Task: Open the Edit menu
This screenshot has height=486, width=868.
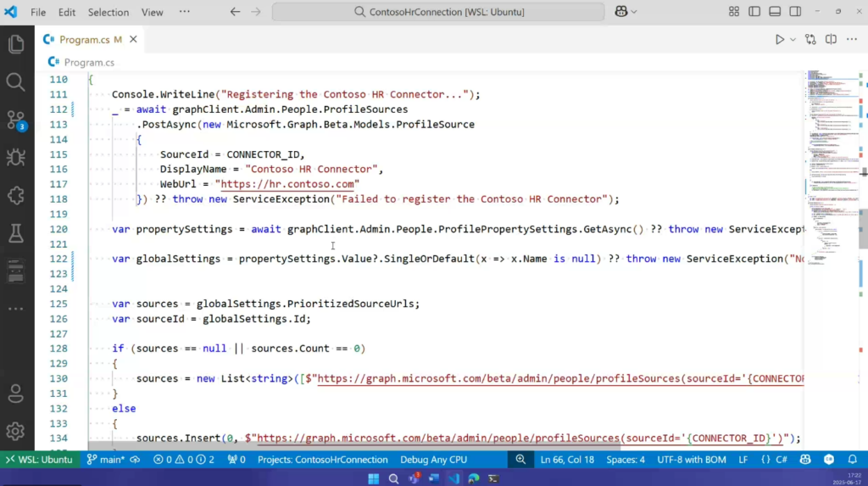Action: click(x=67, y=12)
